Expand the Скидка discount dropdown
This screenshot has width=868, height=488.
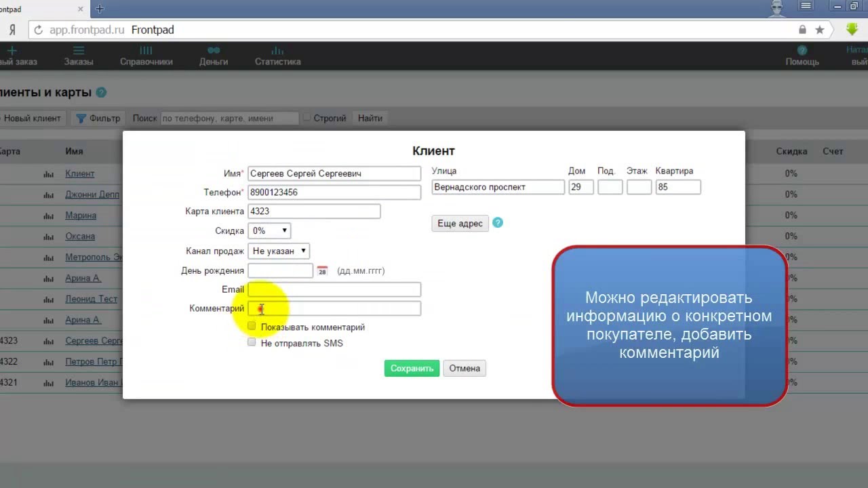pos(269,230)
